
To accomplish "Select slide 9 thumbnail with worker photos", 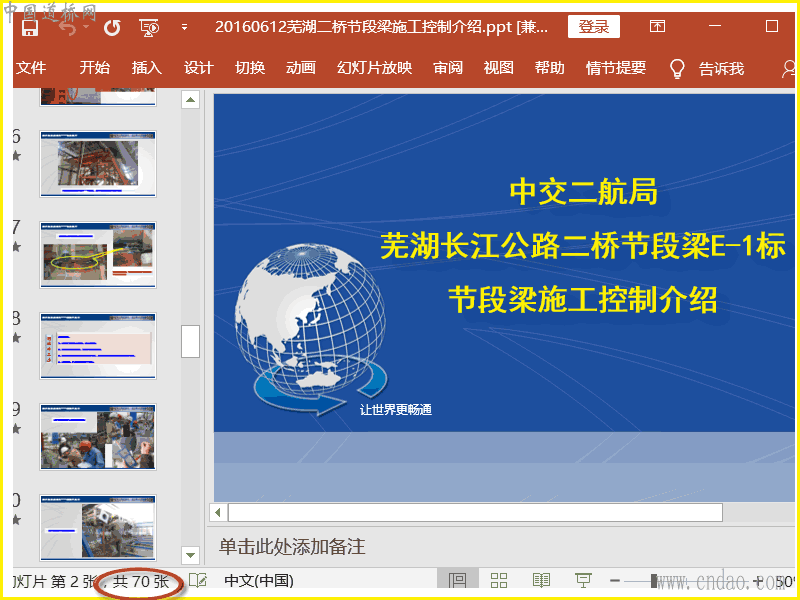I will (98, 437).
